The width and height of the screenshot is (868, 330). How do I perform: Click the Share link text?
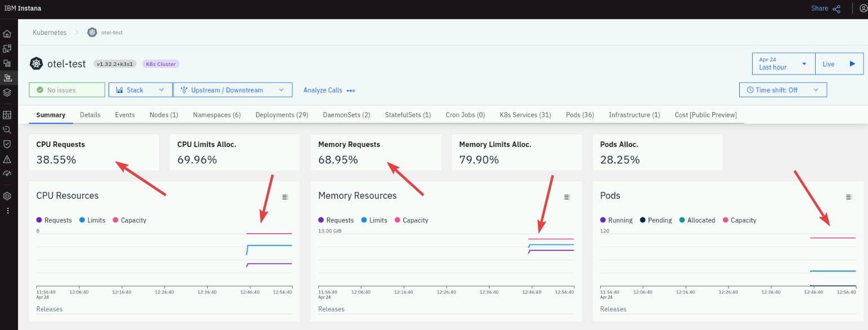point(820,8)
